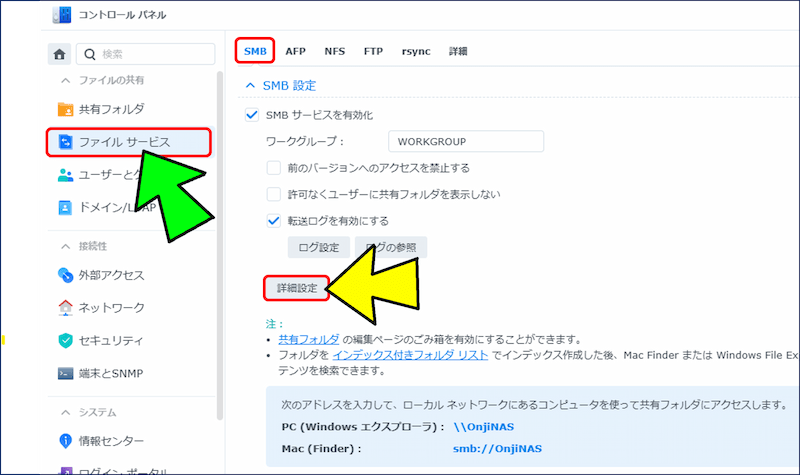Click the Control Panel app icon in title bar
This screenshot has height=475, width=800.
click(x=61, y=15)
